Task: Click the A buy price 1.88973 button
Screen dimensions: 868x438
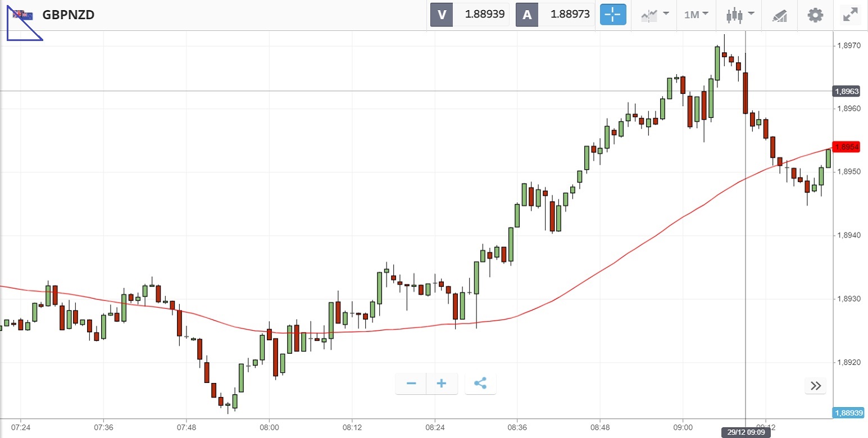Action: [x=555, y=15]
